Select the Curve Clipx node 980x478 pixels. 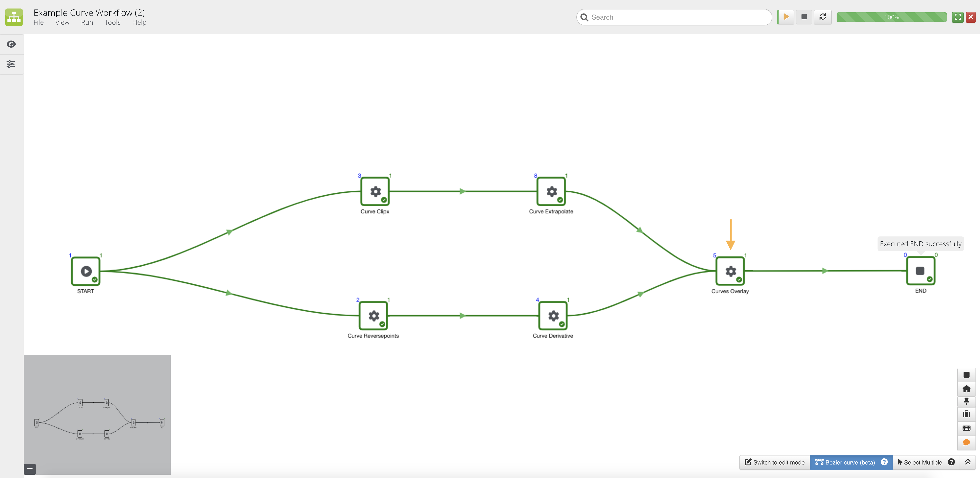pos(375,191)
